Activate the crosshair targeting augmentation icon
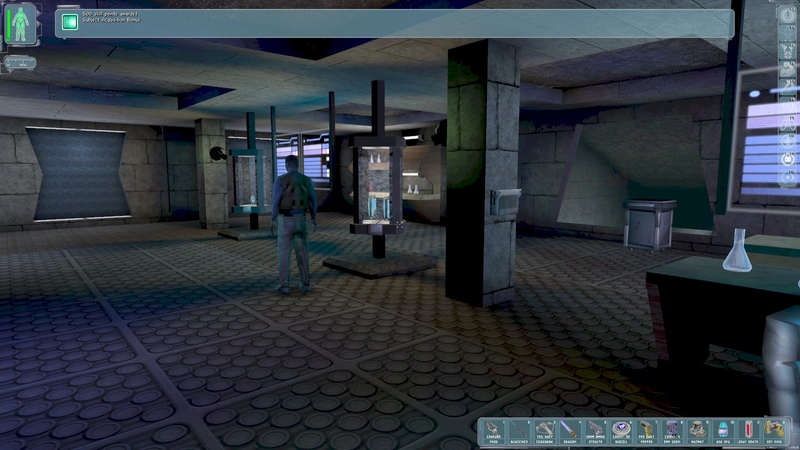 (787, 51)
